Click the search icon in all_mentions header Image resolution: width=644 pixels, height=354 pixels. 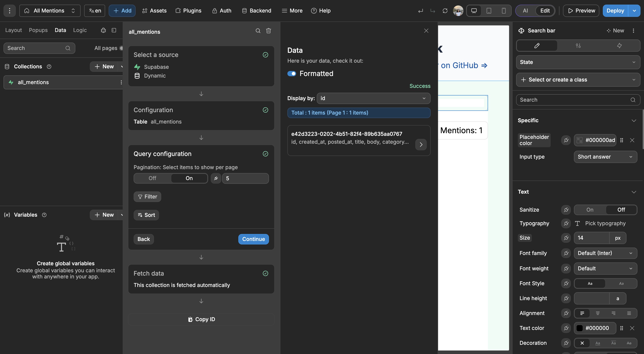pyautogui.click(x=258, y=31)
